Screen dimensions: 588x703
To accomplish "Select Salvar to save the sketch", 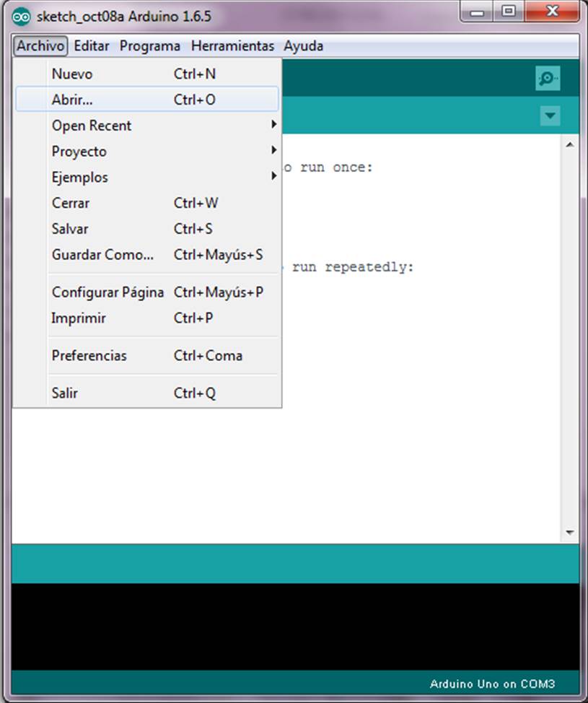I will [147, 229].
